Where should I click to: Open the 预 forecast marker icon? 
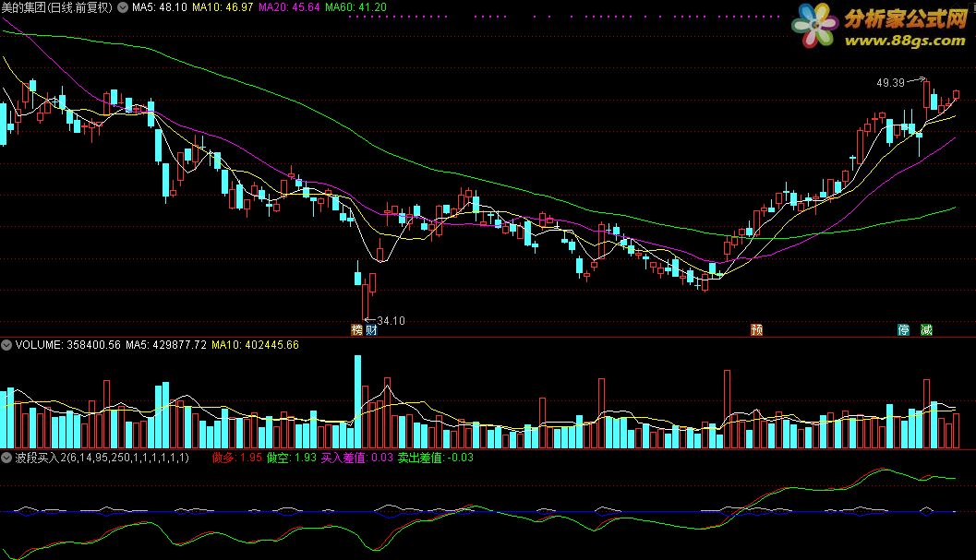757,329
